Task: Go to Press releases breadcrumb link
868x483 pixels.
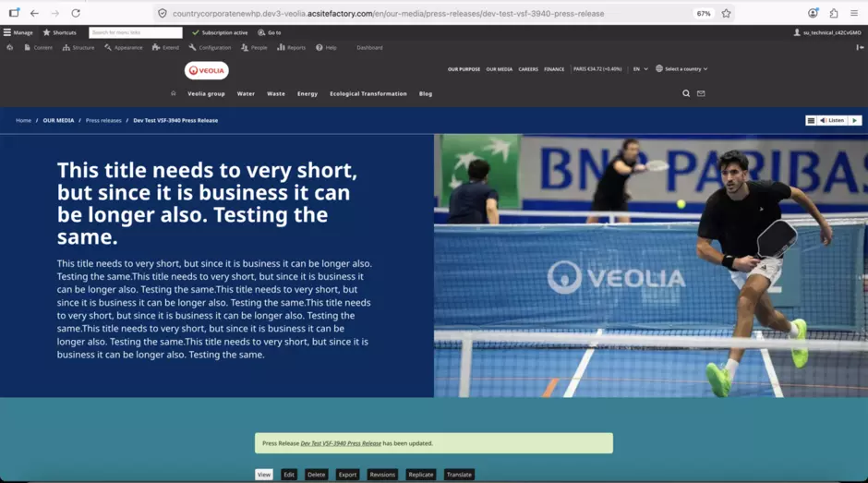Action: point(103,120)
